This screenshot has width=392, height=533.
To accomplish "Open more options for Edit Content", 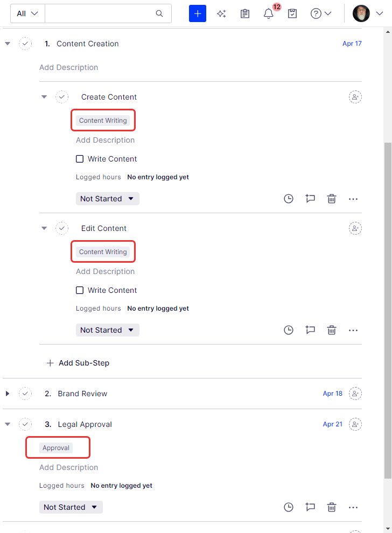I will [x=353, y=329].
